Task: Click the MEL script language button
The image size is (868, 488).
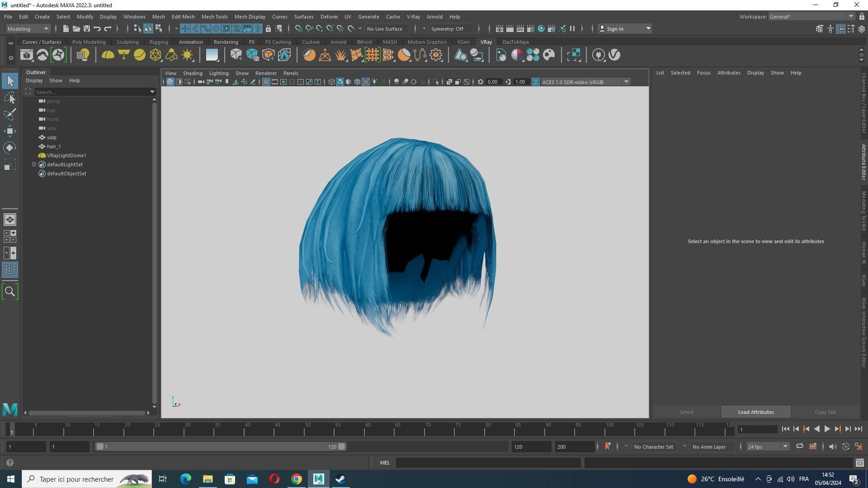Action: pos(385,463)
